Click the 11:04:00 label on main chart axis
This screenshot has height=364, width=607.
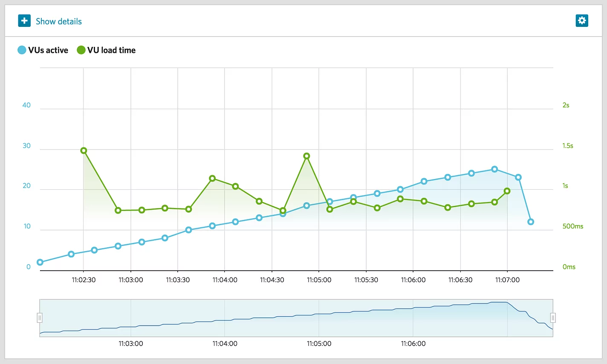(225, 280)
